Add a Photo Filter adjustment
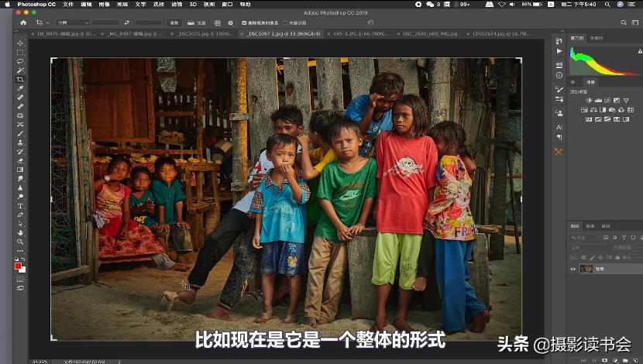643x364 pixels. pos(612,109)
